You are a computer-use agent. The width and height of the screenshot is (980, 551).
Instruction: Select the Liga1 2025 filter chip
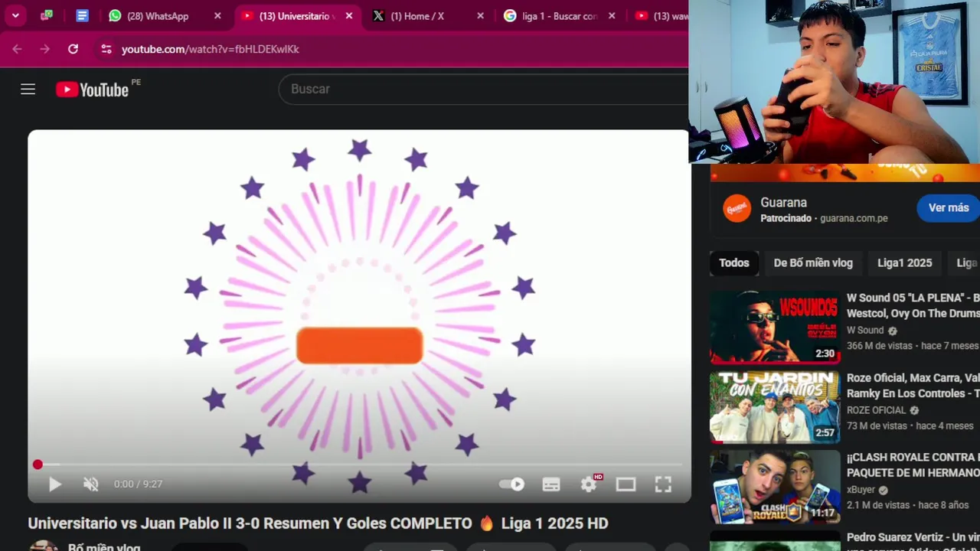coord(904,263)
